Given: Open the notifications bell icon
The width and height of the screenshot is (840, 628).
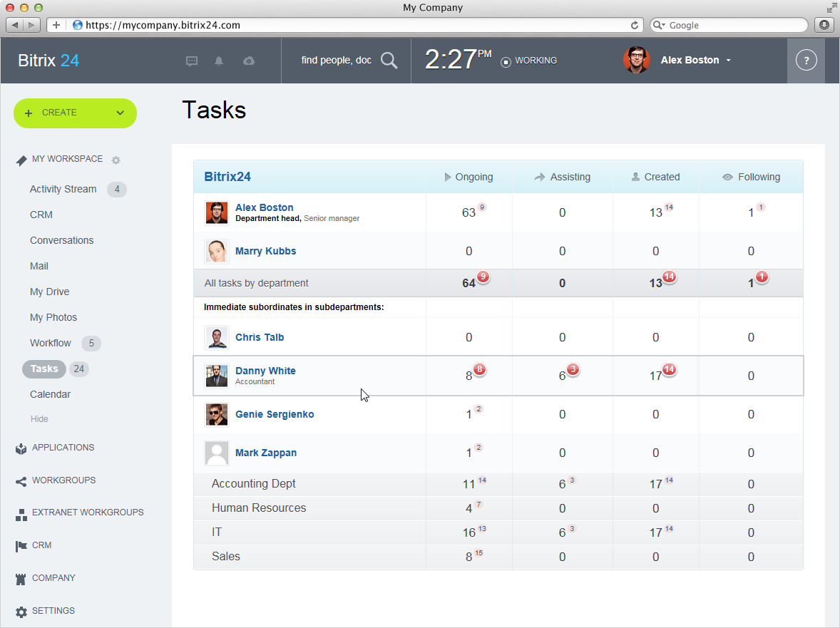Looking at the screenshot, I should coord(219,61).
